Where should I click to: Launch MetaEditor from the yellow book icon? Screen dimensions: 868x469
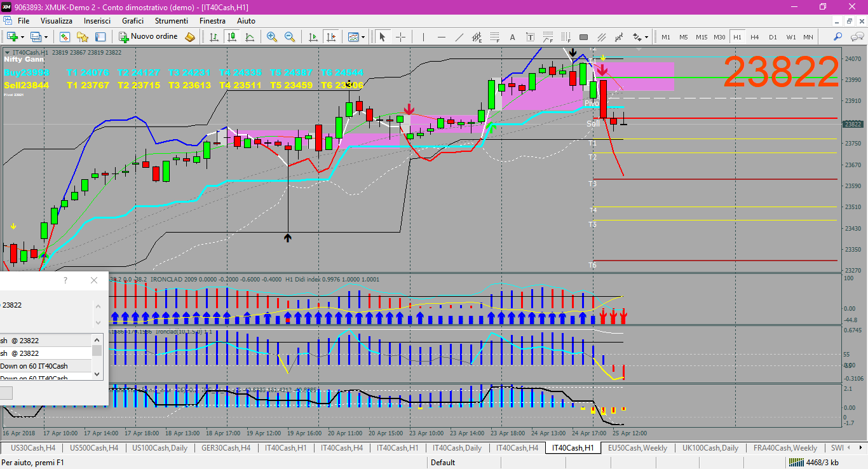[189, 37]
